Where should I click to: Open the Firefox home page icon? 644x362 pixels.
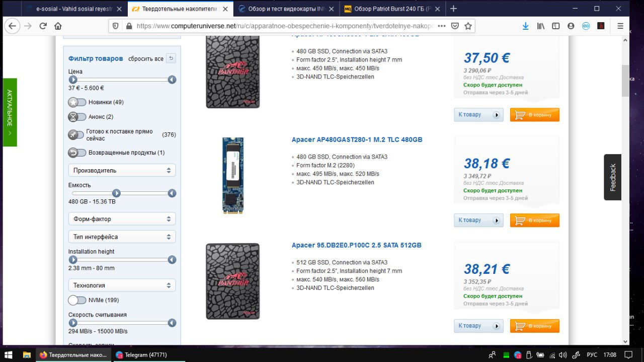click(58, 26)
